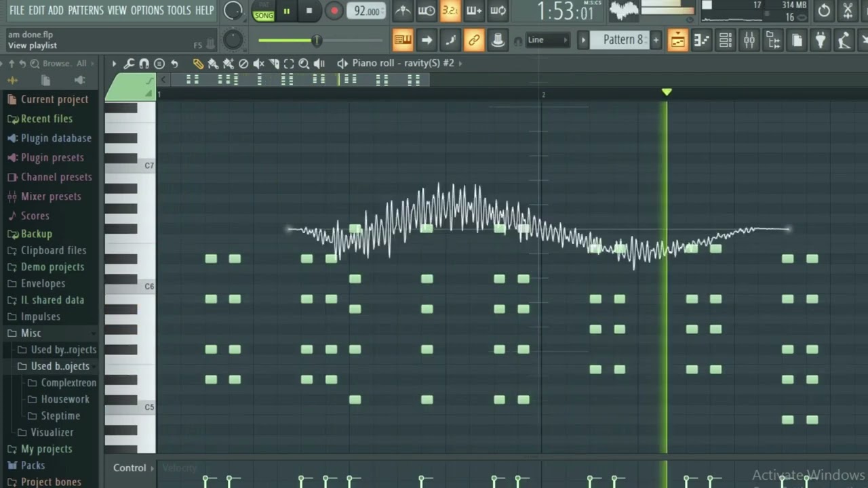Stop playback with the stop button
Screen dimensions: 868x488
(x=309, y=11)
